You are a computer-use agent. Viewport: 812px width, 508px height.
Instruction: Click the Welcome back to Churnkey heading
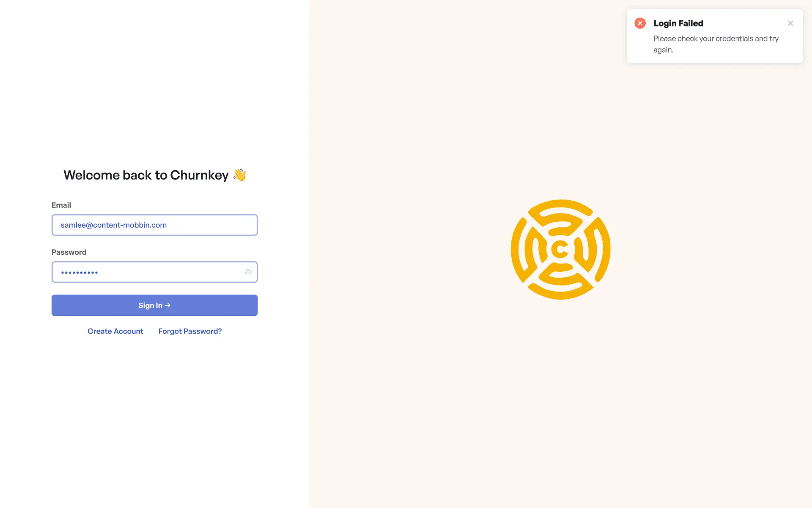(x=146, y=175)
